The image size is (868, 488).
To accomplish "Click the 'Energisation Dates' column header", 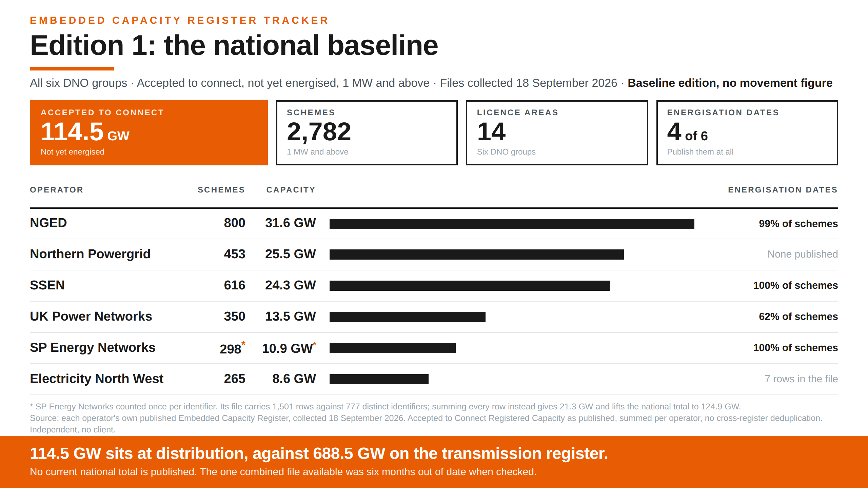I will coord(783,190).
